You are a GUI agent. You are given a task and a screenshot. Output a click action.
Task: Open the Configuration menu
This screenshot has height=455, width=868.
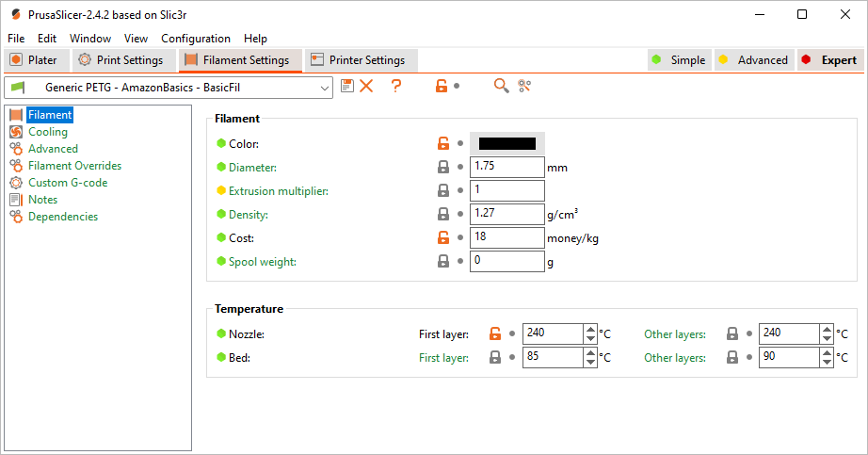(x=196, y=39)
